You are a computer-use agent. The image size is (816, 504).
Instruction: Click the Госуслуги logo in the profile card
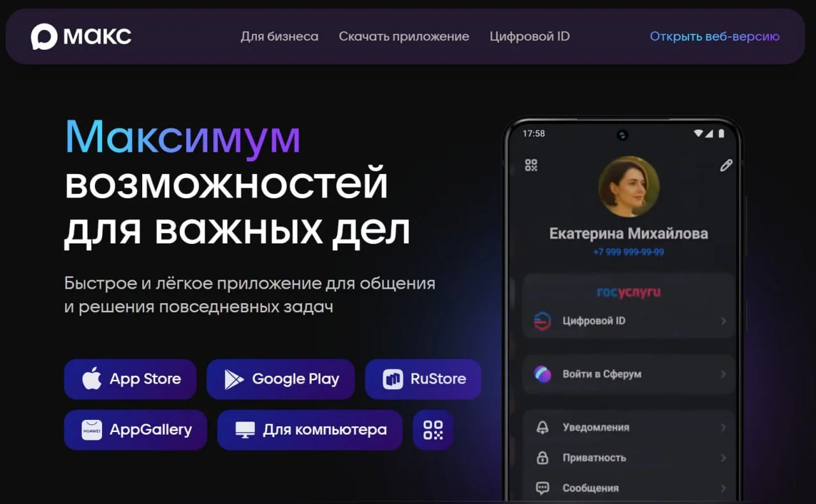tap(629, 291)
